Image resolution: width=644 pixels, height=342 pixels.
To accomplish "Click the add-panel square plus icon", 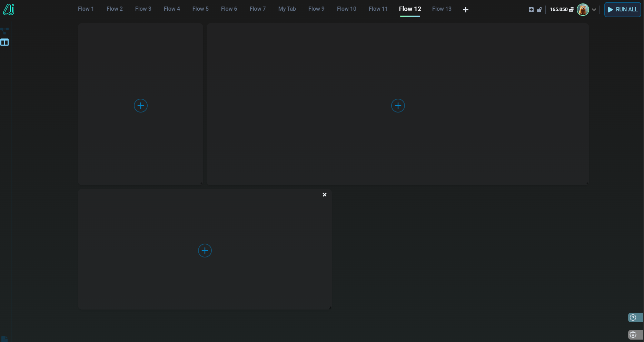I will [531, 10].
